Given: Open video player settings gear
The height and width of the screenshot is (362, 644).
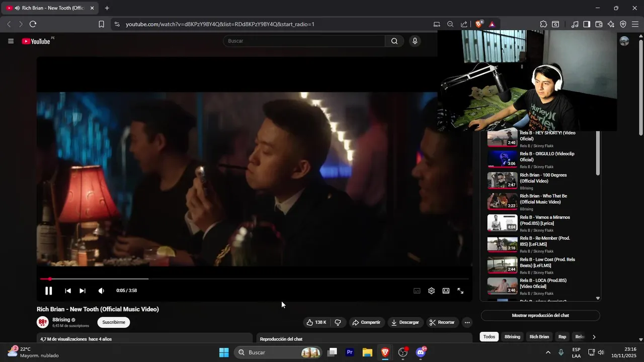Looking at the screenshot, I should (431, 291).
